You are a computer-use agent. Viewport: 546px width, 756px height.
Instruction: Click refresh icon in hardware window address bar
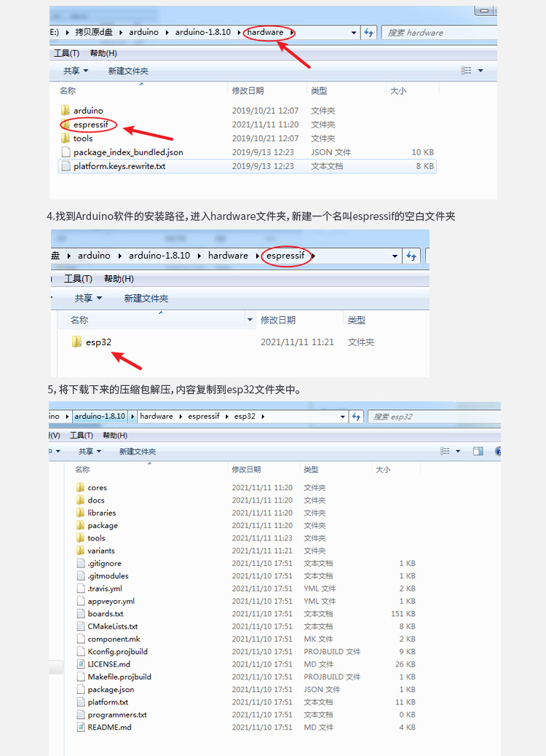368,32
